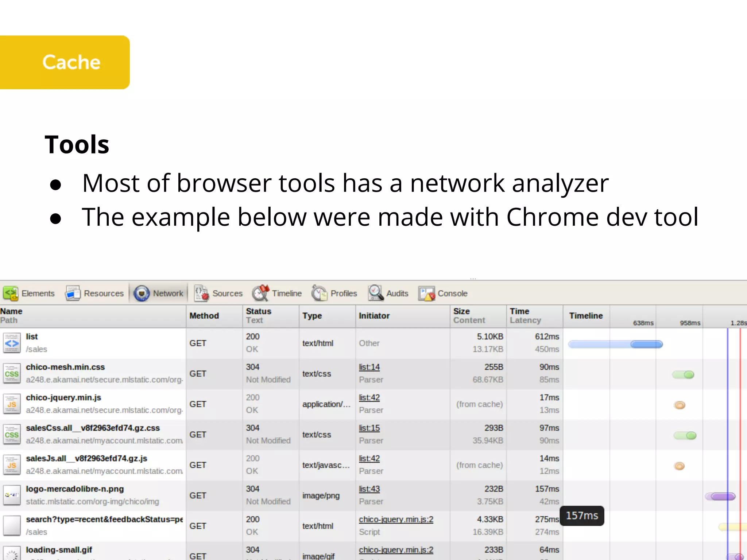Sort by the Size column header
The width and height of the screenshot is (747, 560).
pos(478,316)
